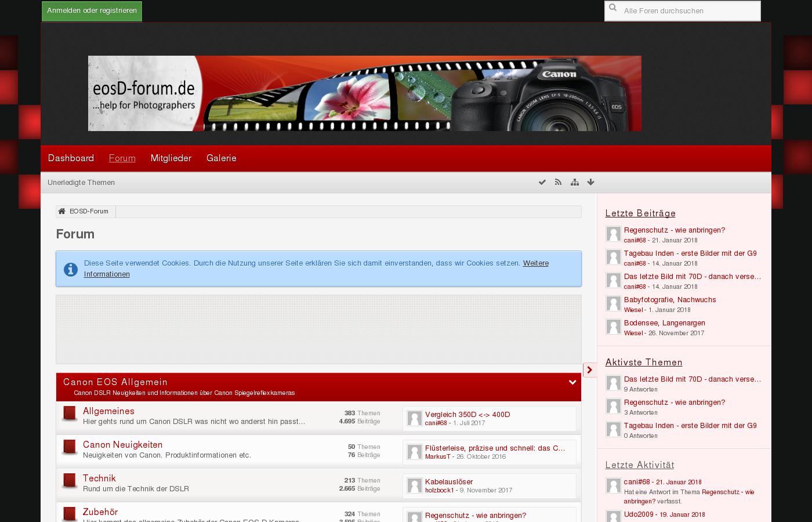
Task: Open Udo2009 profile in Letzte Aktivität
Action: tap(639, 514)
